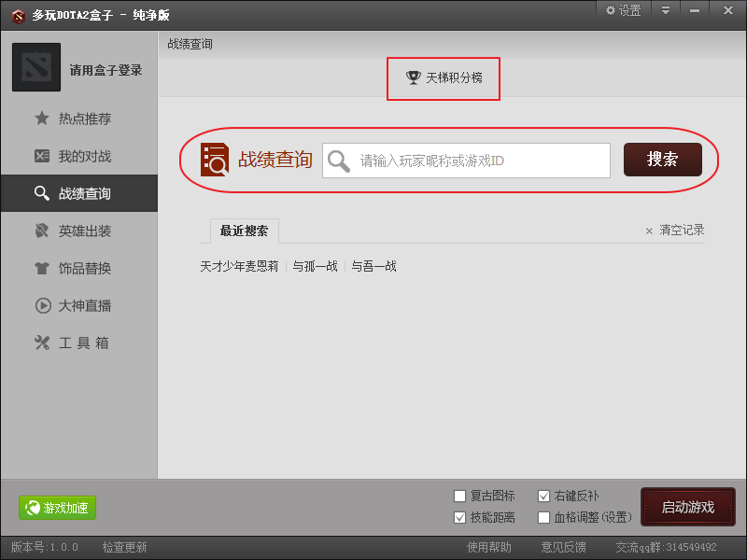Open settings via the gear icon
Viewport: 747px width, 560px height.
click(x=611, y=10)
